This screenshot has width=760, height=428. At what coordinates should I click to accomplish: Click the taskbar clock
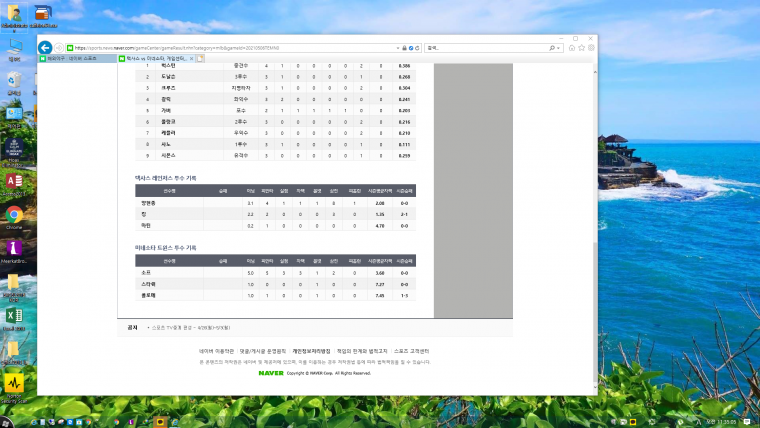721,422
